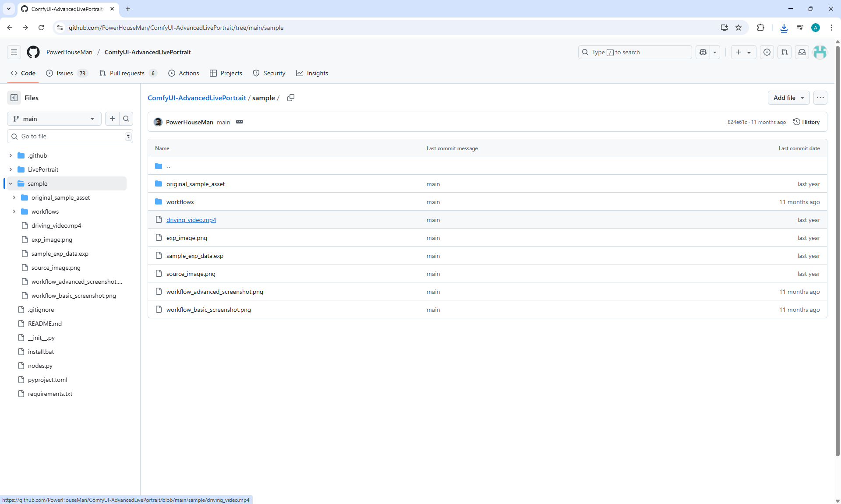Open the Add file dropdown
The height and width of the screenshot is (504, 841).
pyautogui.click(x=788, y=98)
